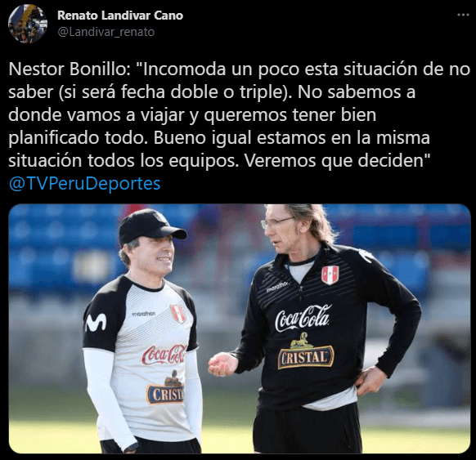Click the Peru crest on white shirt
476x460 pixels.
pyautogui.click(x=177, y=313)
